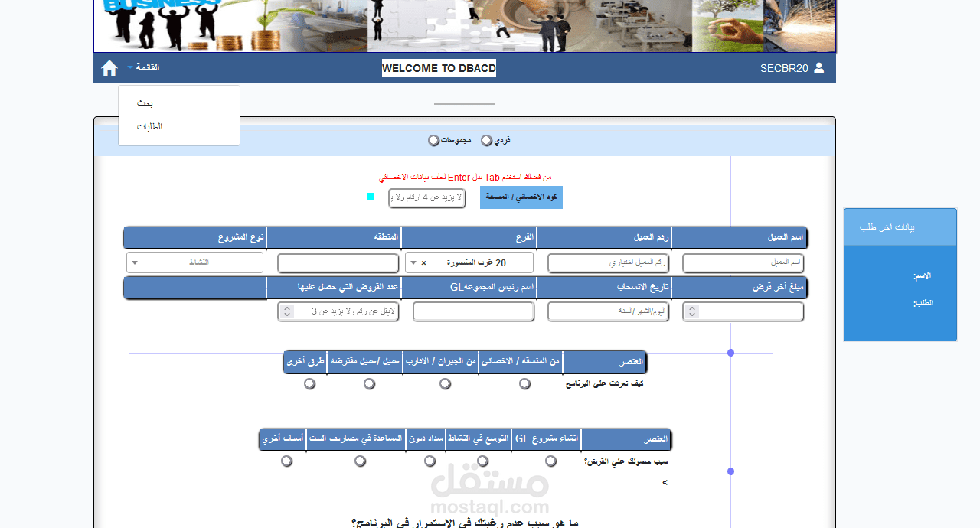Click the كيف تعرفت علي البرنامج question
The width and height of the screenshot is (980, 528).
click(x=604, y=383)
